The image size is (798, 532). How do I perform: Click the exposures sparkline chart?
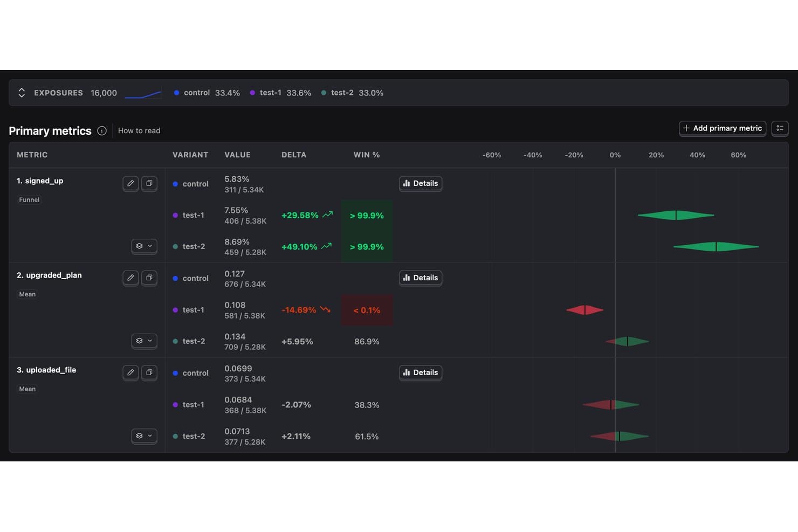(143, 94)
